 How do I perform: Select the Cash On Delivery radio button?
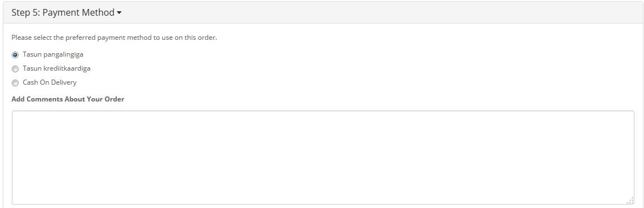(x=15, y=83)
